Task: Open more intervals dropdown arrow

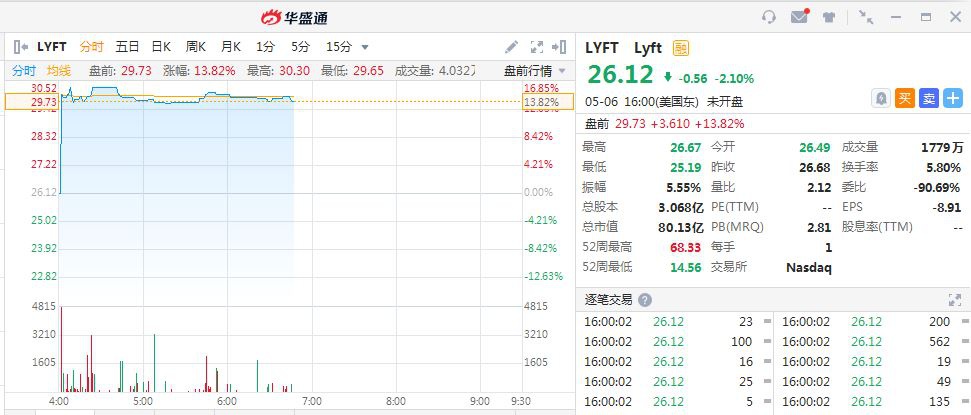Action: click(365, 47)
